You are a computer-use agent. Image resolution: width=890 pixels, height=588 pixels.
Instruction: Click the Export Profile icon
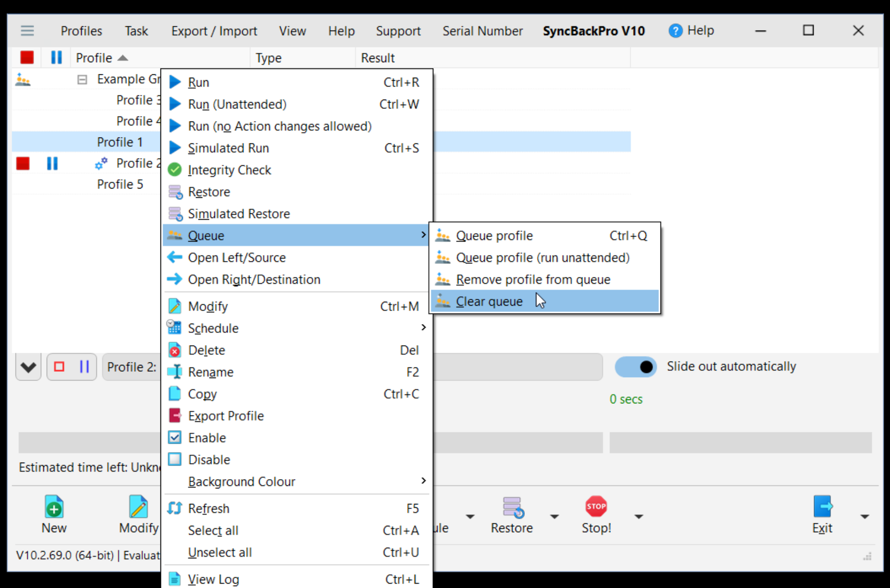coord(175,415)
